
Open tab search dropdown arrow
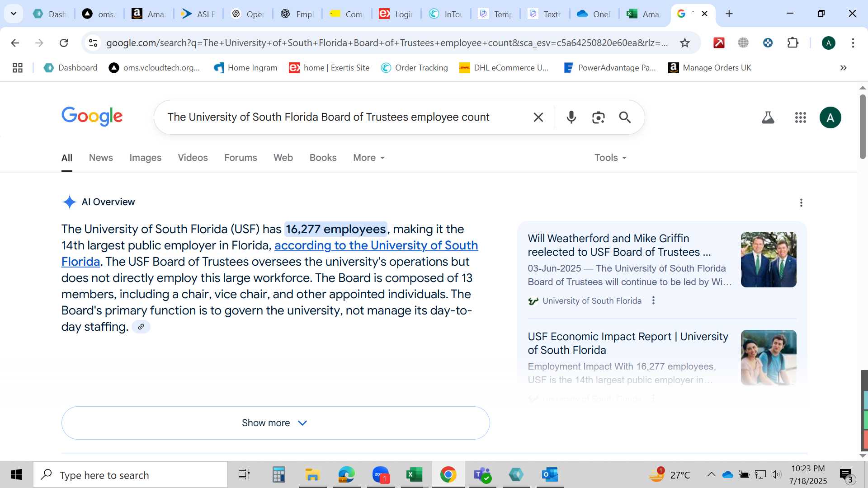[14, 14]
